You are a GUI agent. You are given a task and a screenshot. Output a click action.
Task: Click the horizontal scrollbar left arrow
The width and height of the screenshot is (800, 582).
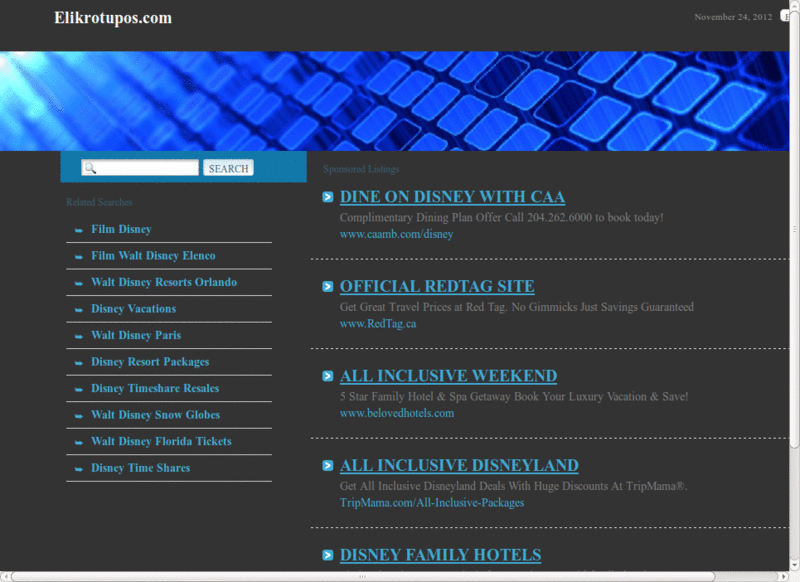click(x=5, y=577)
